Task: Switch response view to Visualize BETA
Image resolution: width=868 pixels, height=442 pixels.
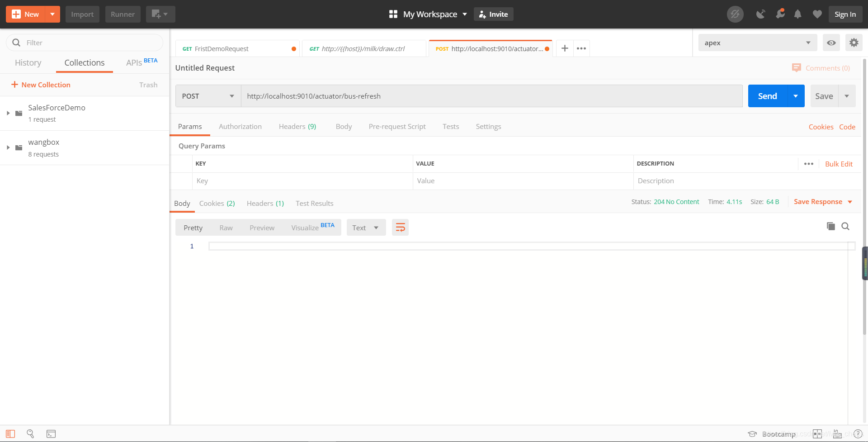Action: 313,227
